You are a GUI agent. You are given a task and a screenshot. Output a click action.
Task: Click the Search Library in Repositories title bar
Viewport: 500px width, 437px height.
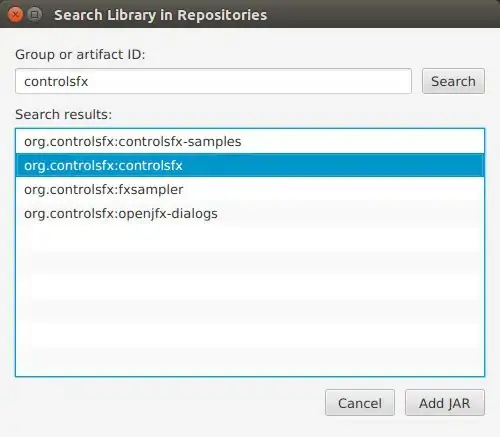160,15
